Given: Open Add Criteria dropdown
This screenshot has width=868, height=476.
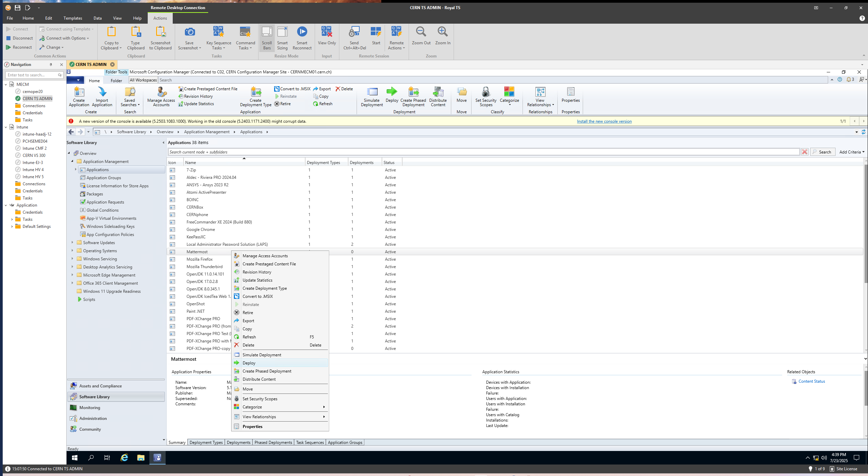Looking at the screenshot, I should (852, 152).
